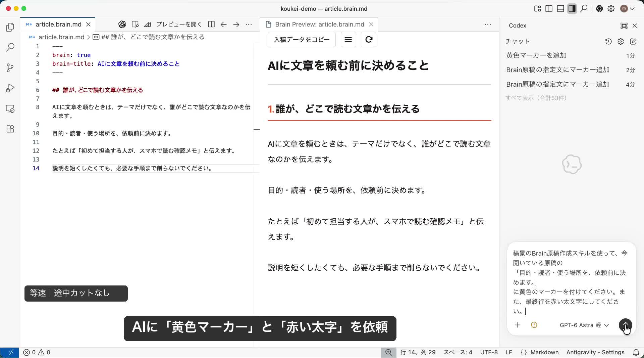Open the Remote Explorer view
The image size is (644, 358).
point(10,109)
